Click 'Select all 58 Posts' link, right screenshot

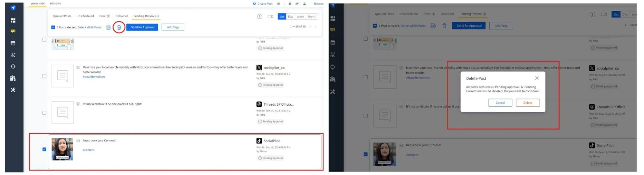[x=413, y=26]
